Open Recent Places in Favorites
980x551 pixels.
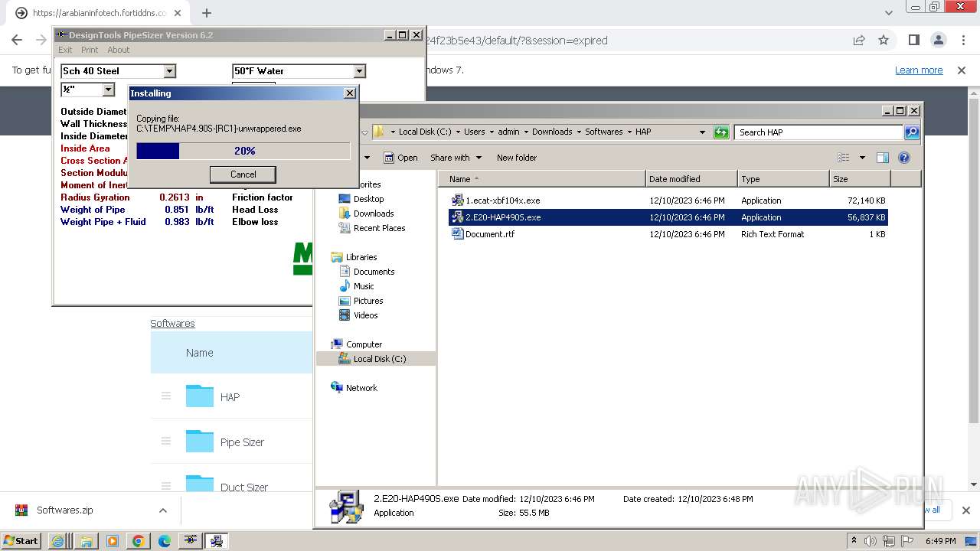coord(379,228)
